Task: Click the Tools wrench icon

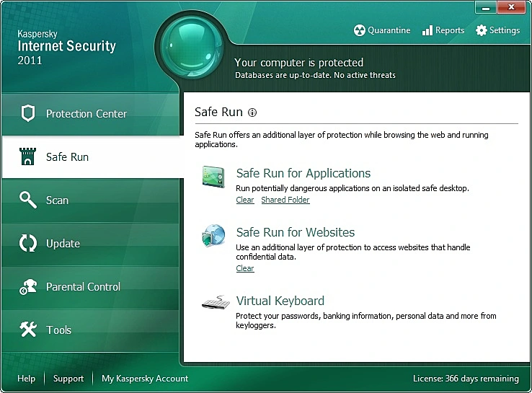Action: (28, 330)
